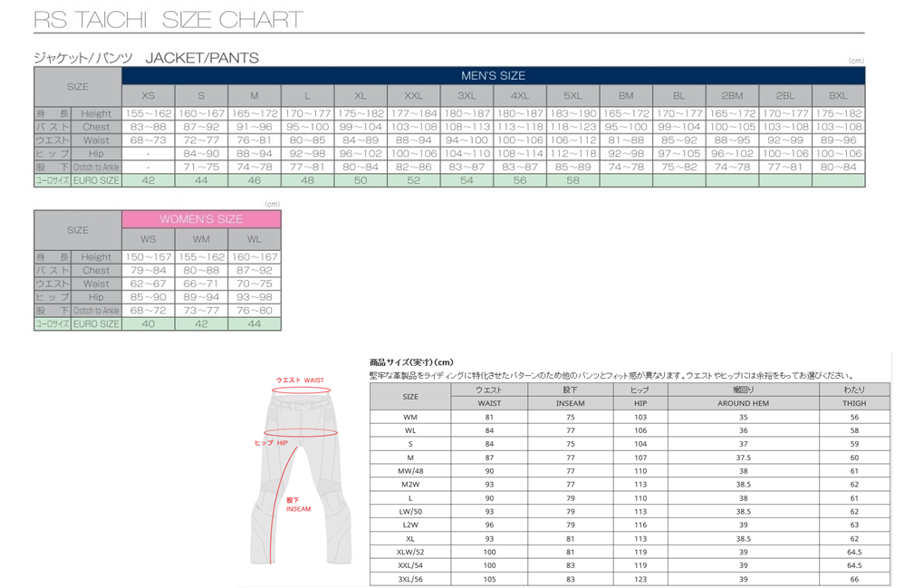This screenshot has width=914, height=588.
Task: Select the WS column header in women's table
Action: point(148,239)
